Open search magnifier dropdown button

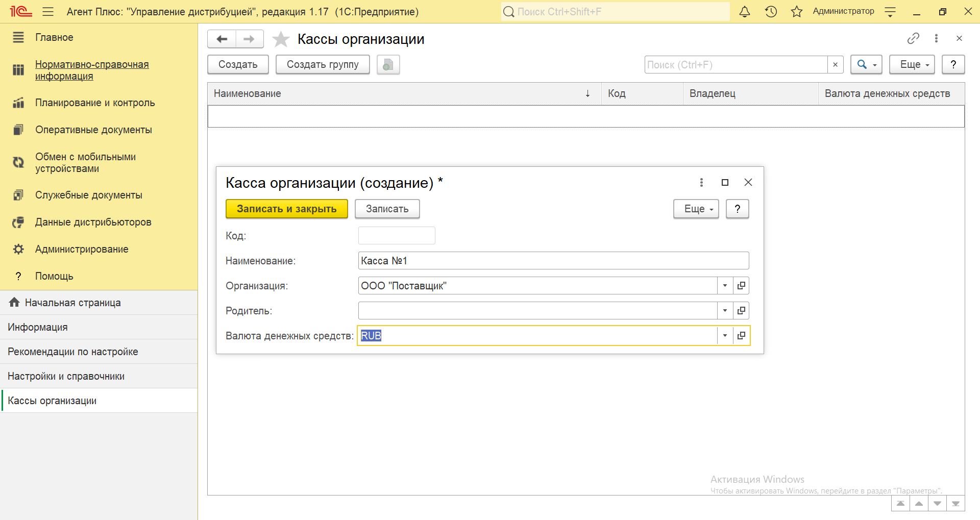(866, 65)
